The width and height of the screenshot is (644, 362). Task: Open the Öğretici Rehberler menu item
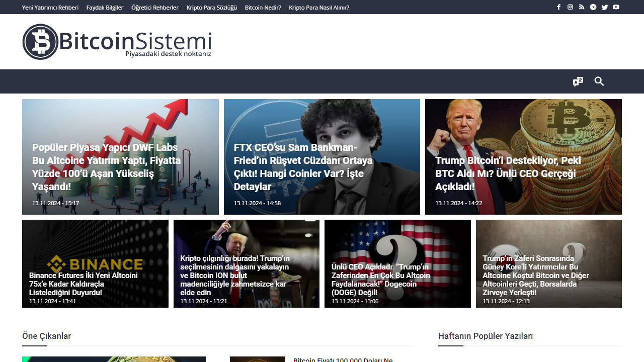155,7
